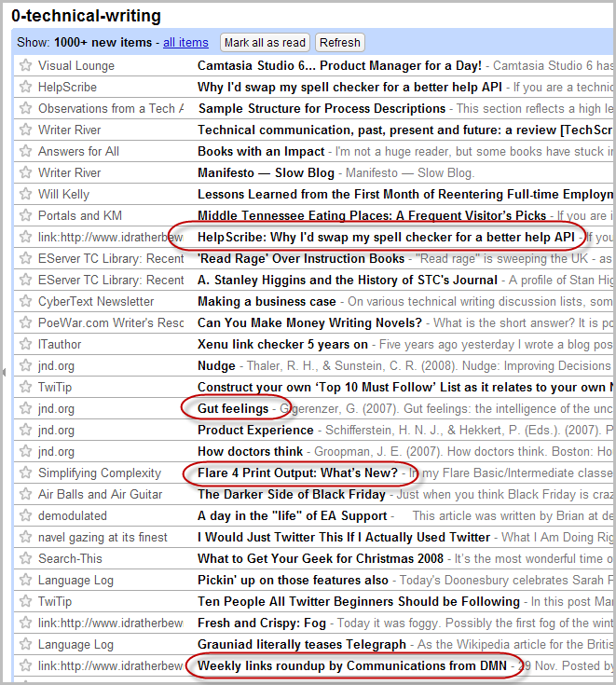This screenshot has height=685, width=616.
Task: Open Lessons Learned from the First Month entry
Action: pos(405,194)
